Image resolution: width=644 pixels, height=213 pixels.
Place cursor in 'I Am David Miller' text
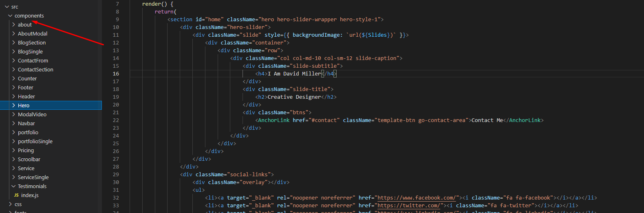[x=293, y=74]
